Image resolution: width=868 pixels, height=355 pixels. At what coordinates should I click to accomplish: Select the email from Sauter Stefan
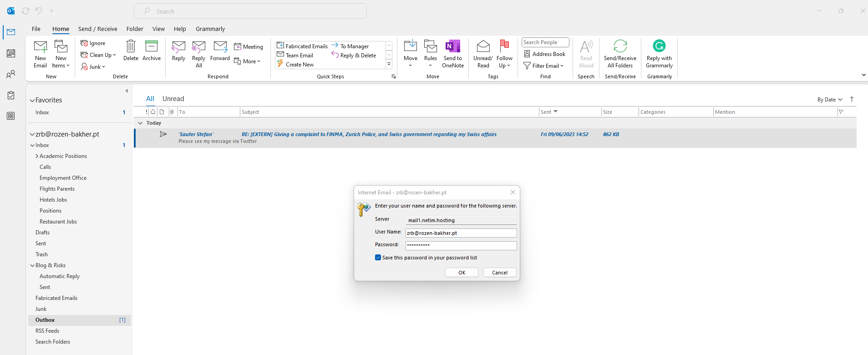495,137
